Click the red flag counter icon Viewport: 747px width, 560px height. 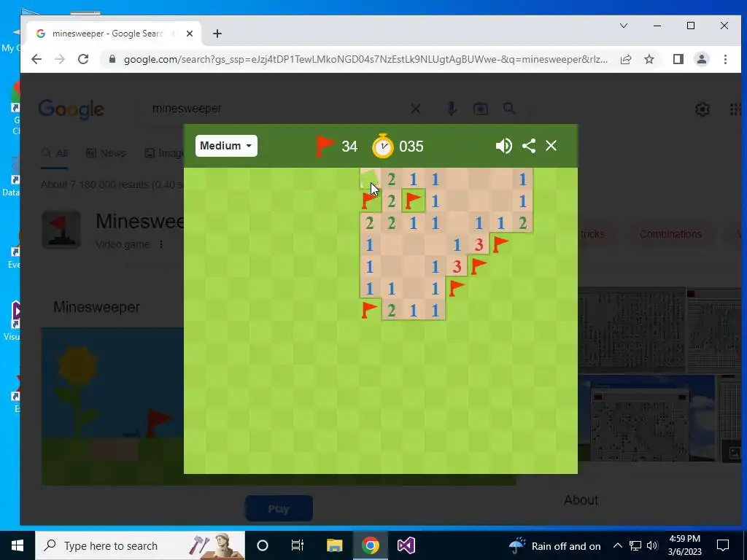point(325,146)
